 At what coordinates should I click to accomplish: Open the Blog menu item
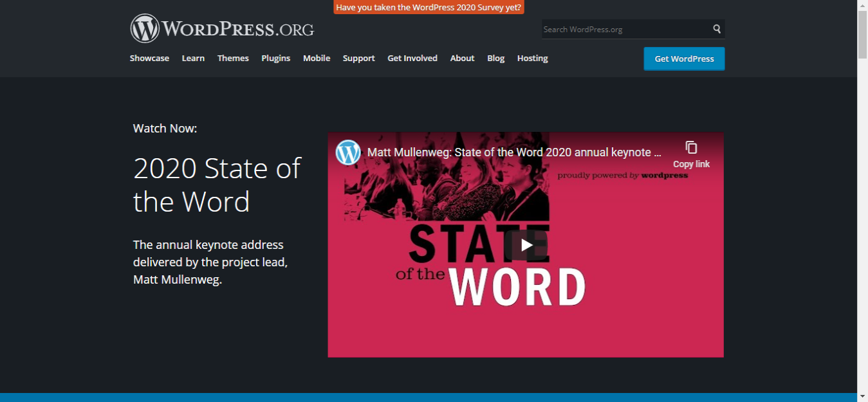pos(495,58)
